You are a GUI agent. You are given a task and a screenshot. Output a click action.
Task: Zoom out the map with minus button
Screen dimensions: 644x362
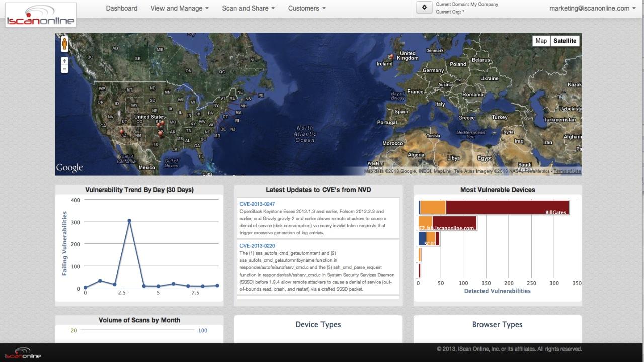pyautogui.click(x=64, y=69)
